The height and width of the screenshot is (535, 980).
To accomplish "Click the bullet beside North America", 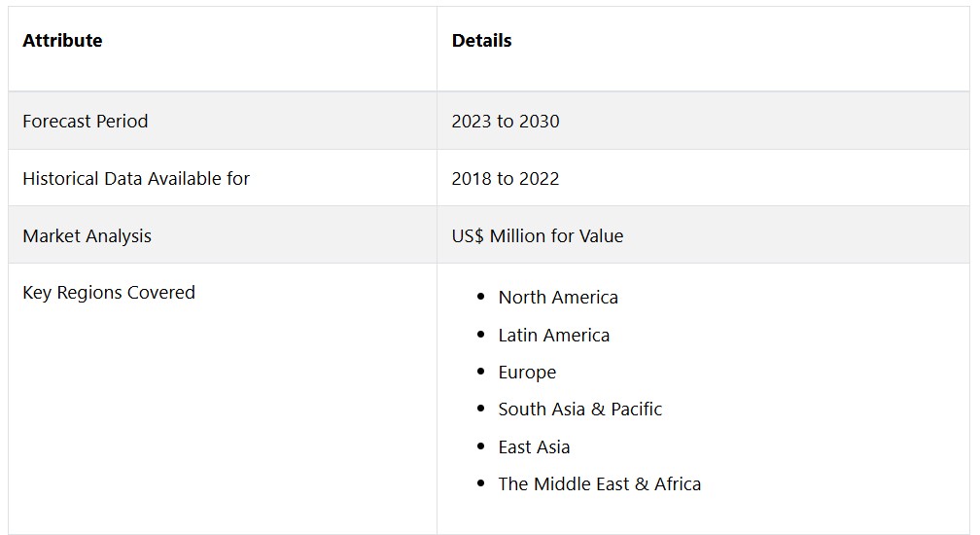I will tap(480, 298).
